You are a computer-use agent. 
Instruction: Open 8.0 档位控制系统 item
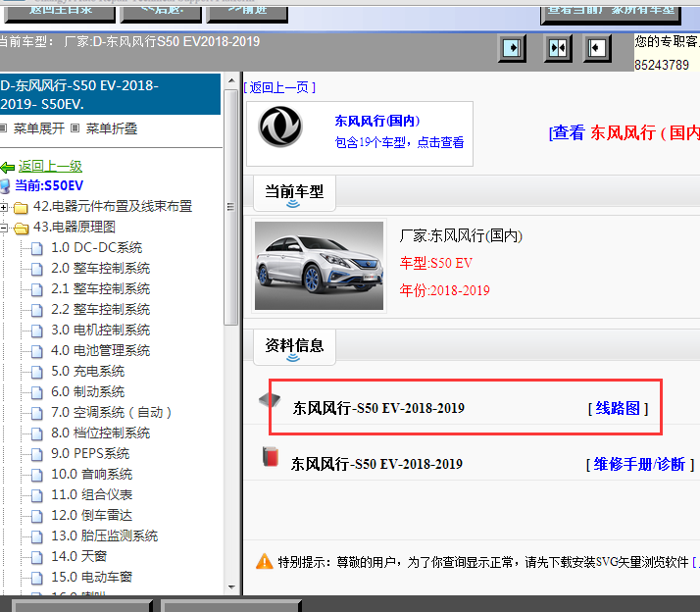click(100, 433)
